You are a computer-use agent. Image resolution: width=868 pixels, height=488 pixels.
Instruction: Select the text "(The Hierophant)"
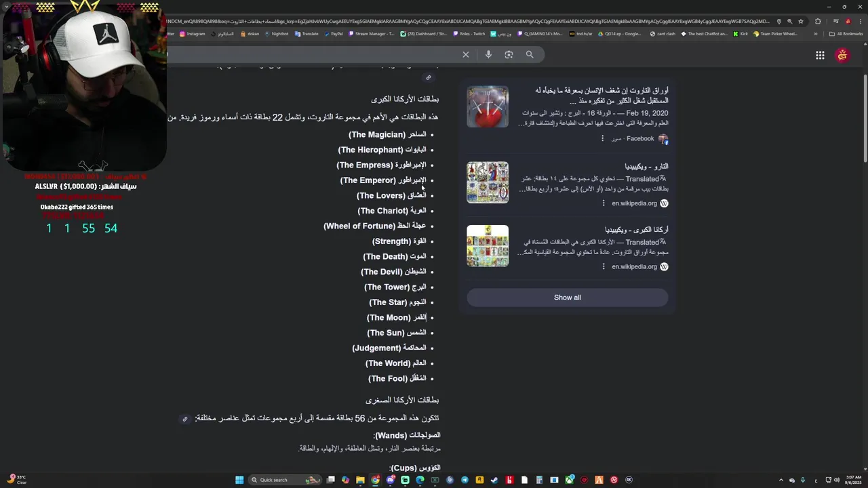click(371, 150)
